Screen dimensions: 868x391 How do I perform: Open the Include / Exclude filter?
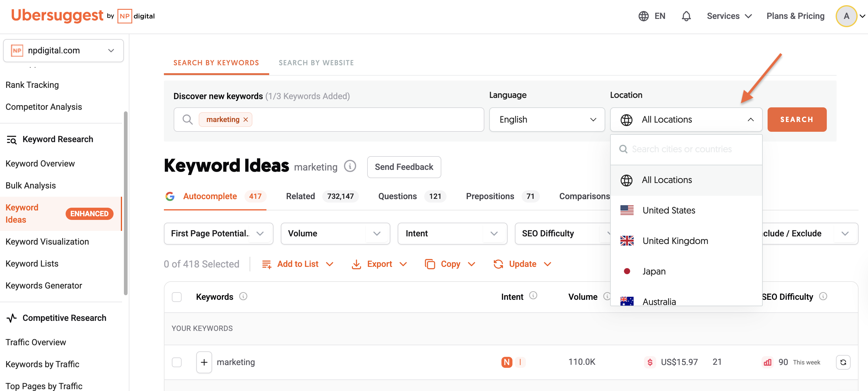pos(810,234)
